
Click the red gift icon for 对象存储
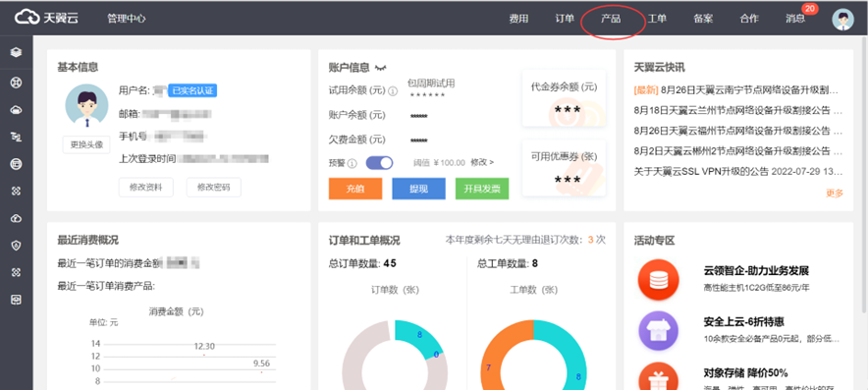[658, 376]
